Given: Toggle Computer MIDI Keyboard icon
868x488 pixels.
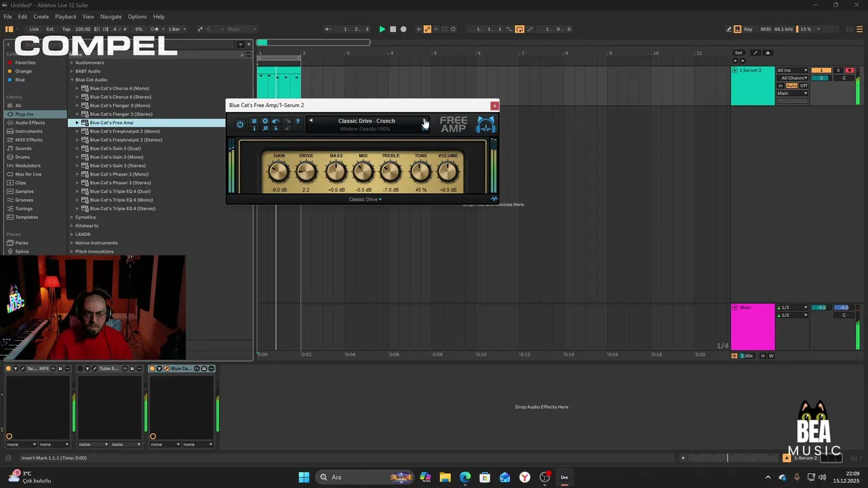Looking at the screenshot, I should coord(738,29).
